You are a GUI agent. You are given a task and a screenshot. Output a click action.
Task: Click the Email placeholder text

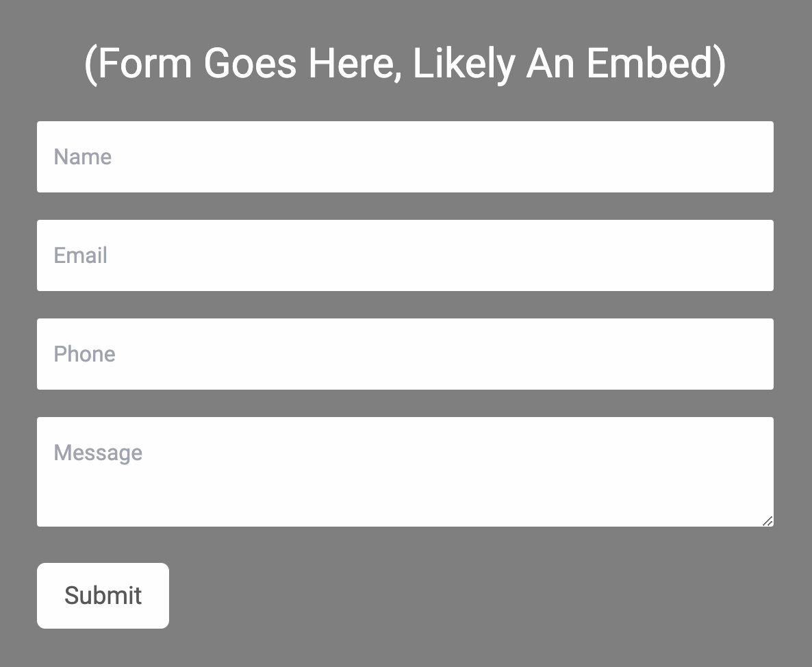point(81,255)
